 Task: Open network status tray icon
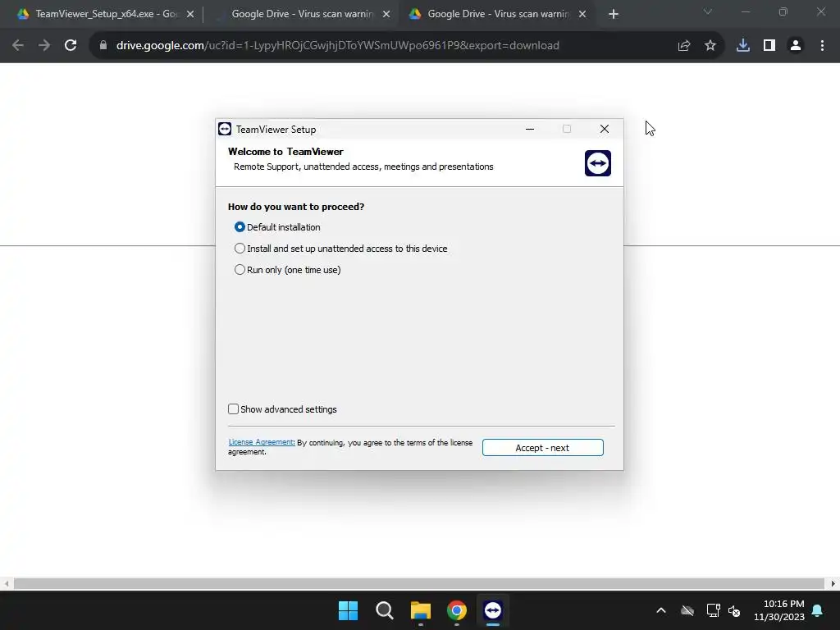click(x=713, y=610)
